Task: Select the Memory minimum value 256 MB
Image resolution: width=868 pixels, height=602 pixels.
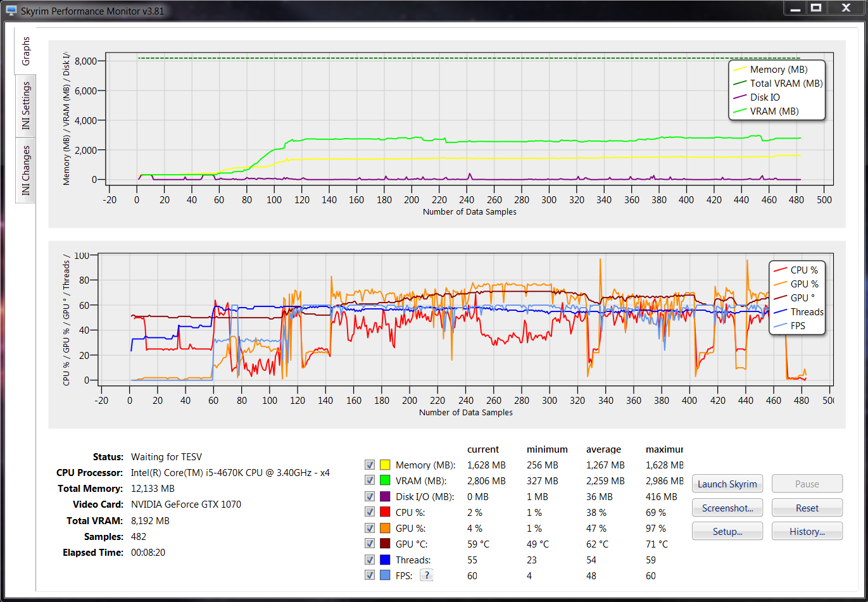Action: (543, 465)
